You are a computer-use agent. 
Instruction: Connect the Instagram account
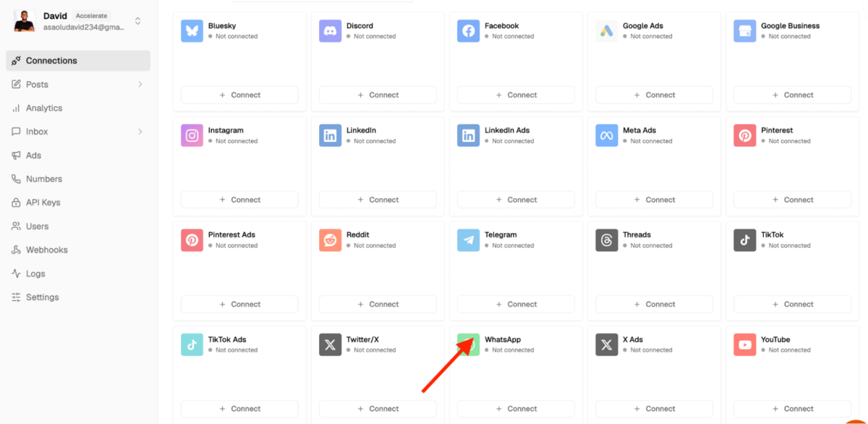click(x=239, y=200)
